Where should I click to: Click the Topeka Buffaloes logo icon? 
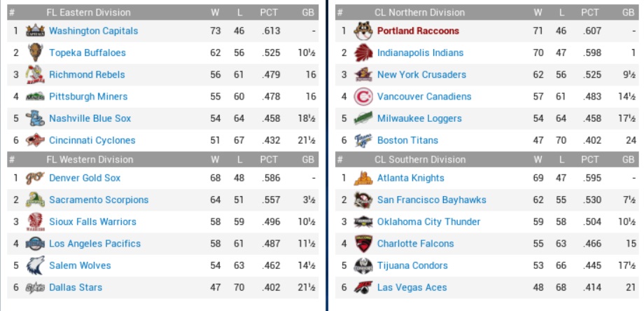click(x=35, y=53)
